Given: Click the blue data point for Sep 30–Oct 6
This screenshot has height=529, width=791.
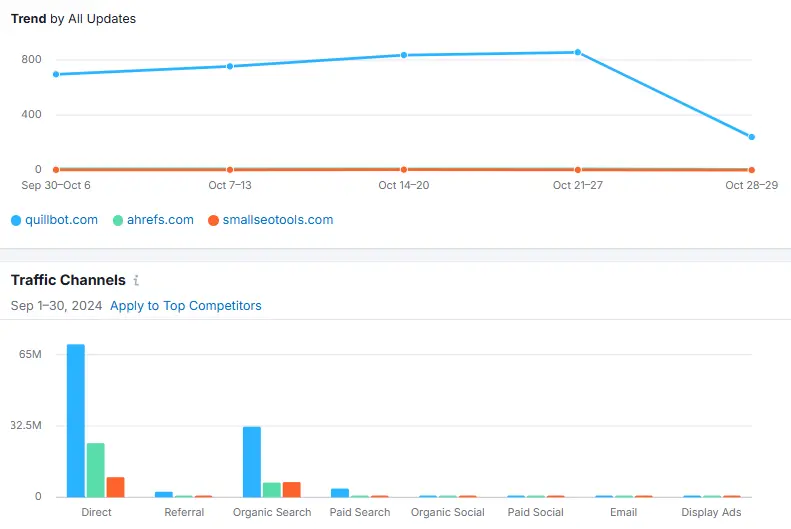Looking at the screenshot, I should [x=55, y=74].
